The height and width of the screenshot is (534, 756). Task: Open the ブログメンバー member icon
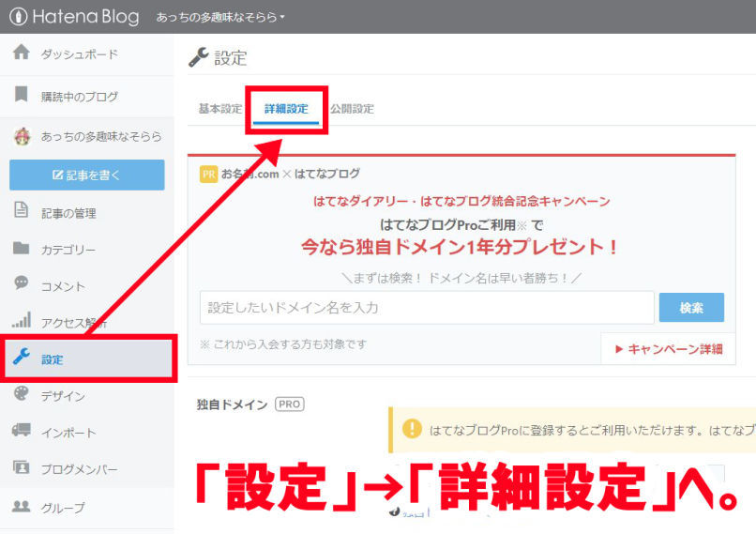coord(21,467)
